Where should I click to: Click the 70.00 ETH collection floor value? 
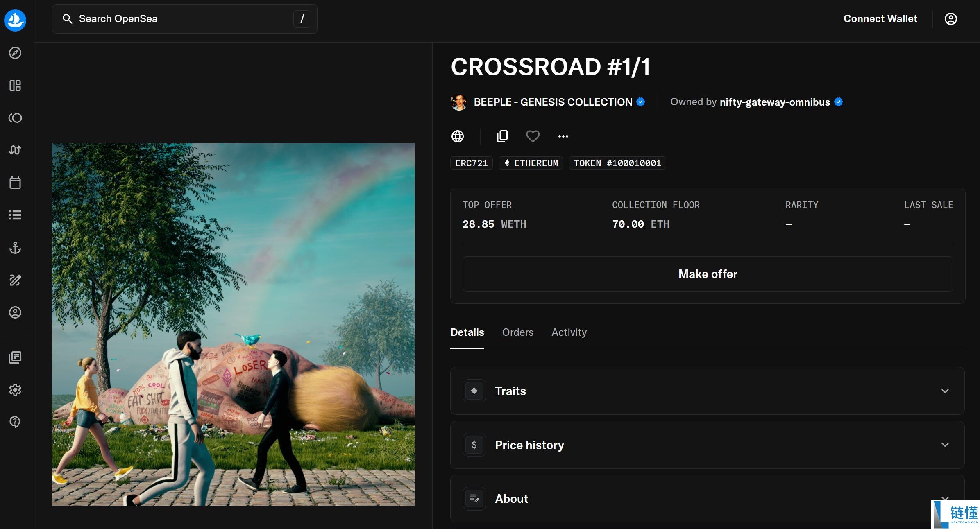[641, 224]
